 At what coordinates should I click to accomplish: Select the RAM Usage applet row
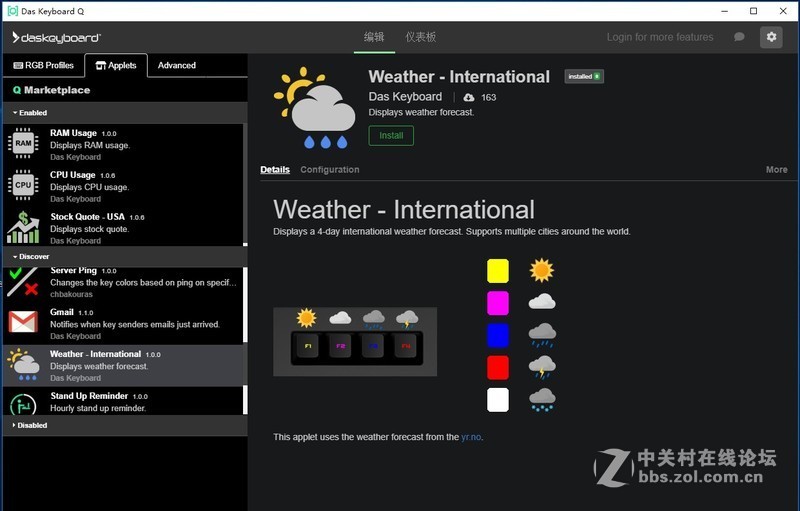tap(124, 144)
